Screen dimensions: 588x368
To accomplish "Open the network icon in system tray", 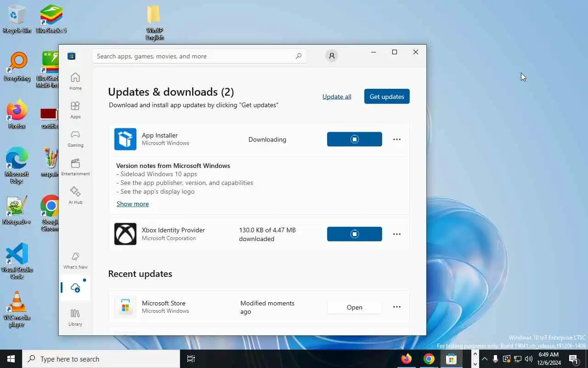I will point(518,359).
